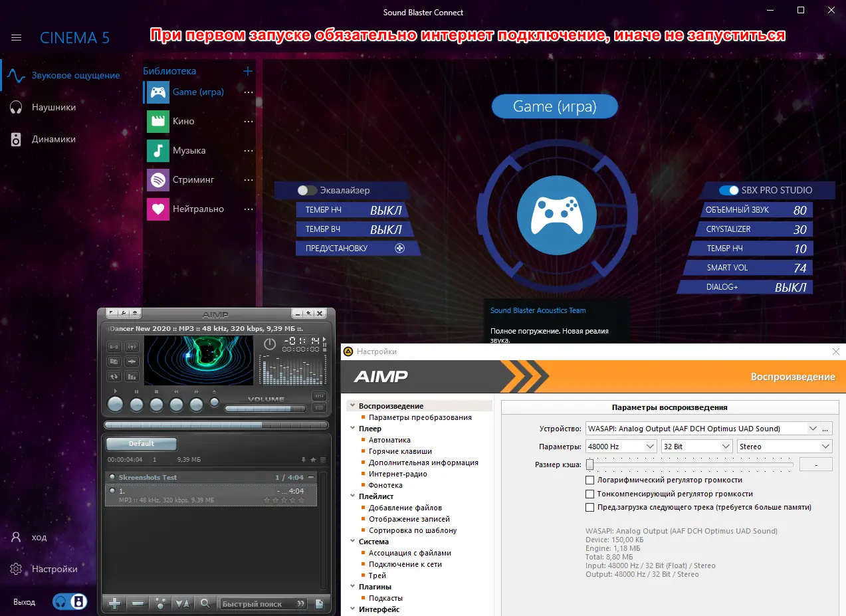
Task: Click AIMP playlist miscellaneous dots icon
Action: pos(159,603)
